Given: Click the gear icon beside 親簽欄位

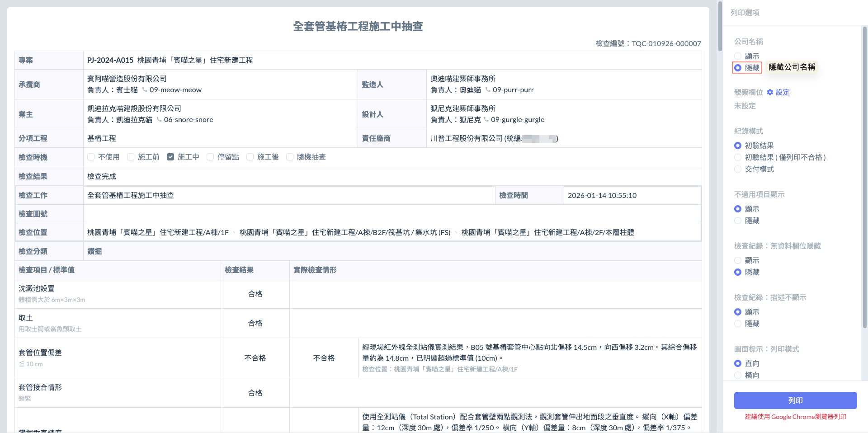Looking at the screenshot, I should click(770, 92).
